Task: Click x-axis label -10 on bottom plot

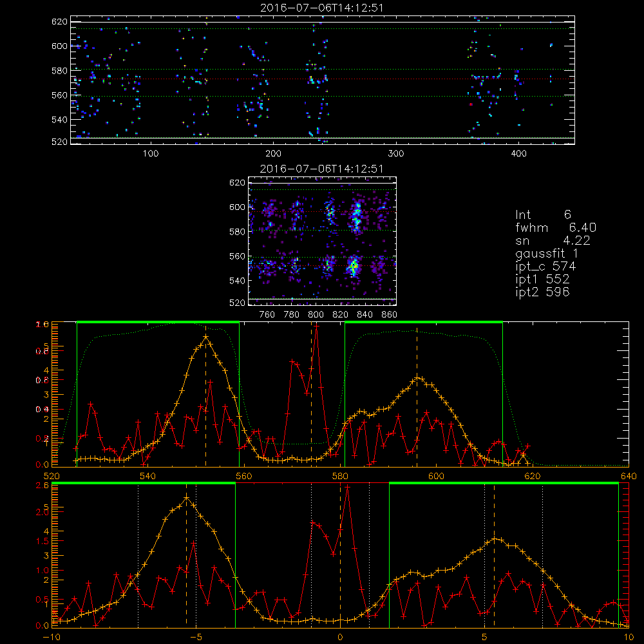Action: click(x=52, y=637)
